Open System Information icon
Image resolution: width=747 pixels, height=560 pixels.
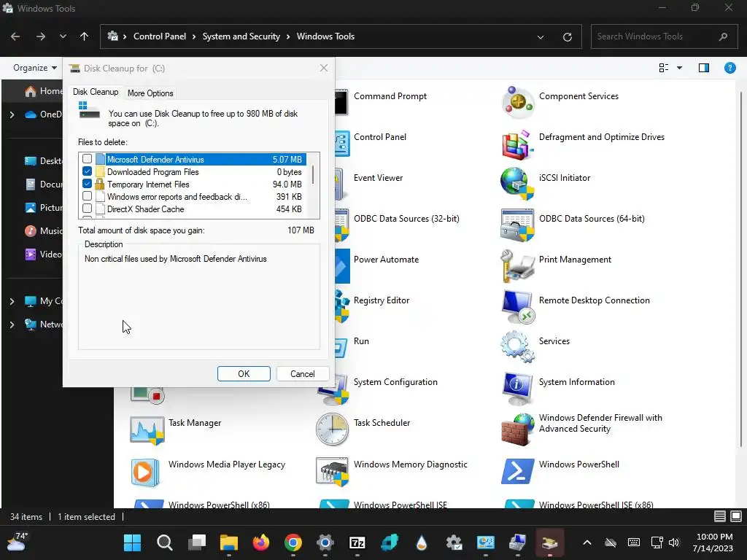click(x=517, y=388)
